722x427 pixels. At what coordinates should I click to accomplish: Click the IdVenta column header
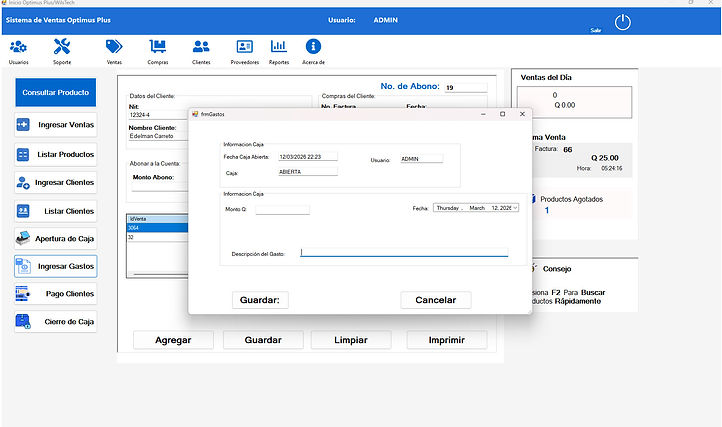157,219
